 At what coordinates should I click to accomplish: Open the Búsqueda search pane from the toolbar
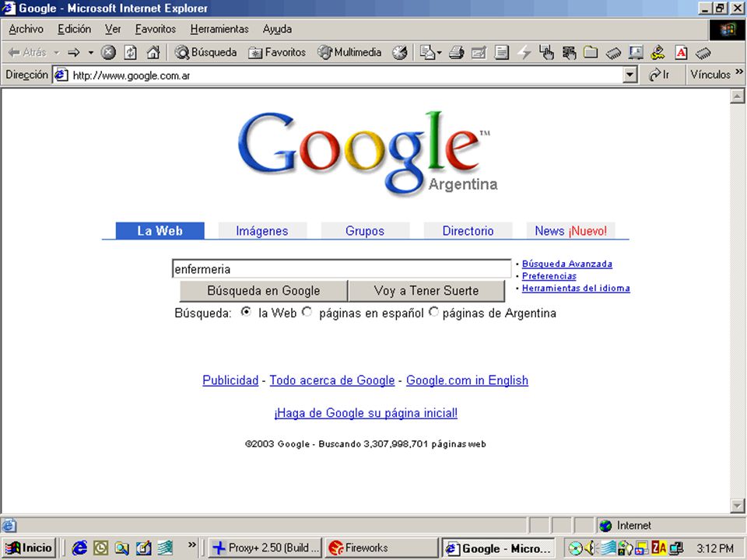pyautogui.click(x=205, y=52)
